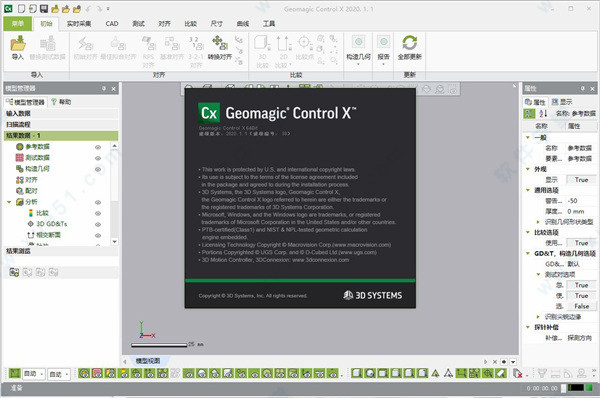Click the 0 mm 厚度 value field
The image size is (600, 398).
(581, 211)
